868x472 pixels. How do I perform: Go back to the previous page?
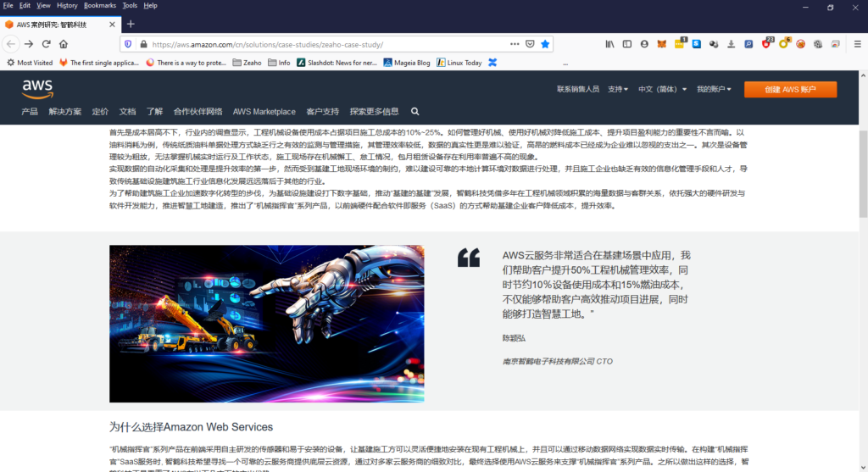(x=11, y=44)
